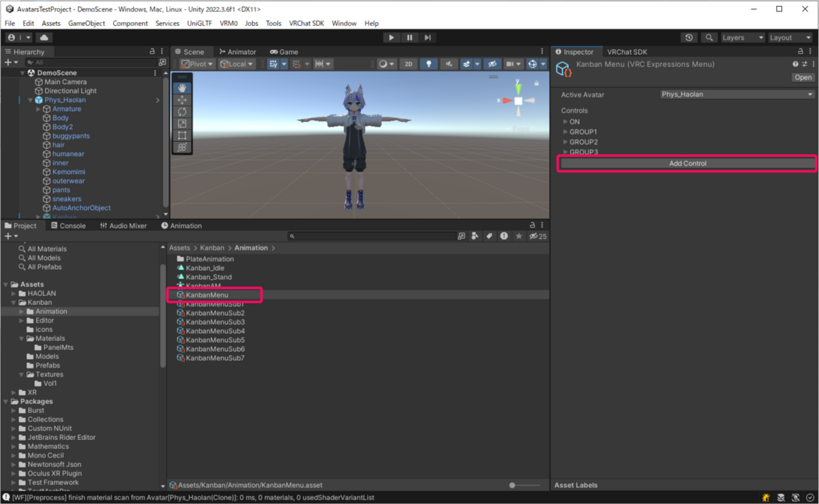Switch to the Game tab

click(x=284, y=52)
